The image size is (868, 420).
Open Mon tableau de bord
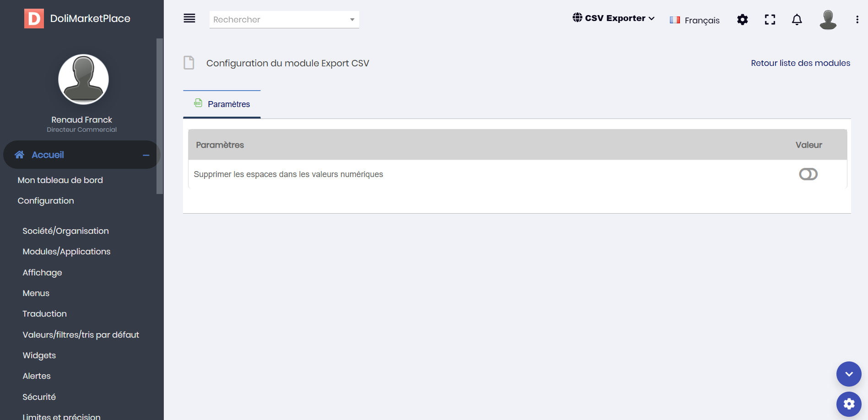click(x=60, y=180)
